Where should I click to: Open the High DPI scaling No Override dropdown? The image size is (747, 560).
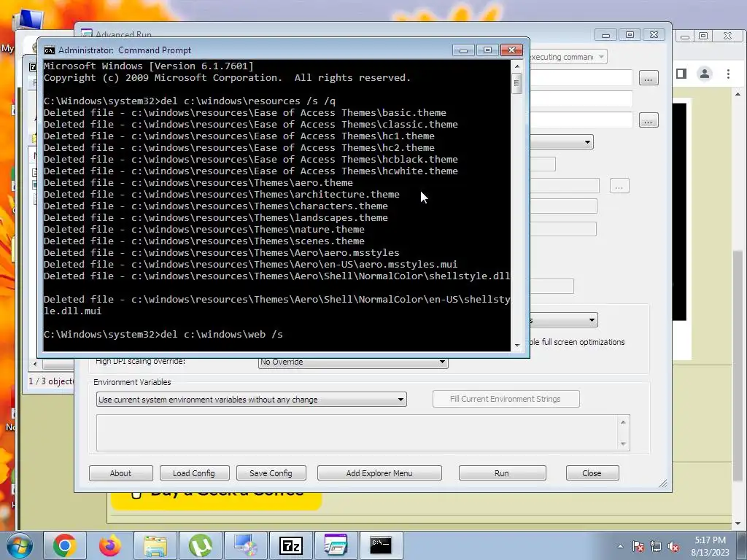tap(353, 362)
